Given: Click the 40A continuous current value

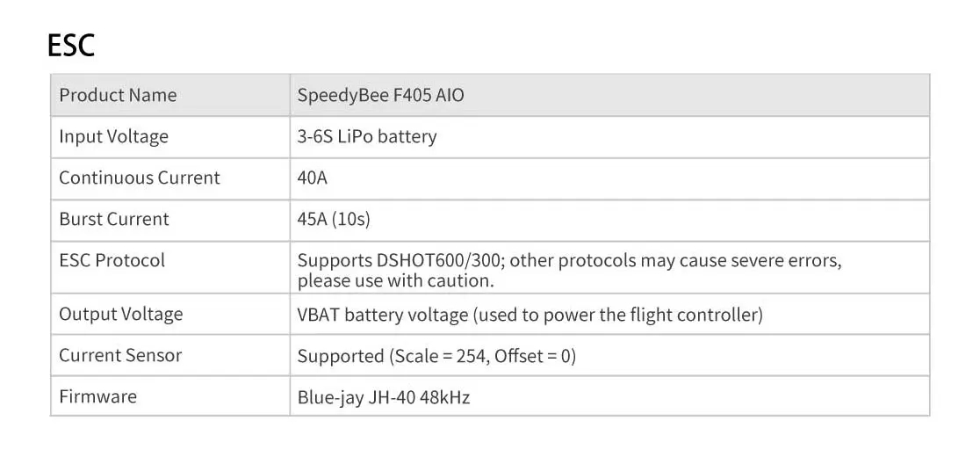Looking at the screenshot, I should [312, 178].
